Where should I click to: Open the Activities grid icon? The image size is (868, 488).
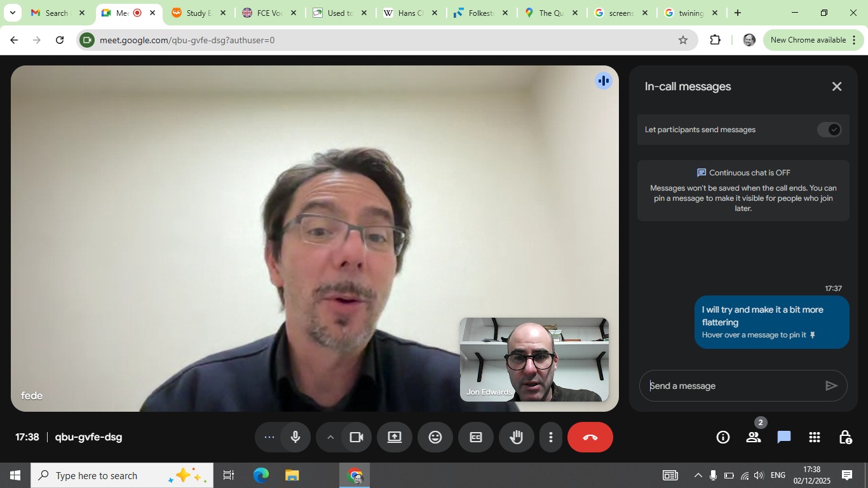815,437
